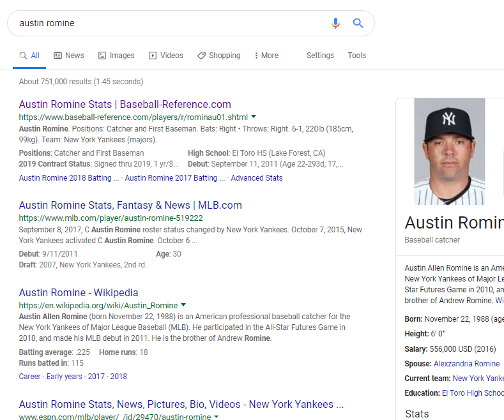Click Austin Romine's photo in knowledge panel
This screenshot has height=420, width=504.
[449, 151]
